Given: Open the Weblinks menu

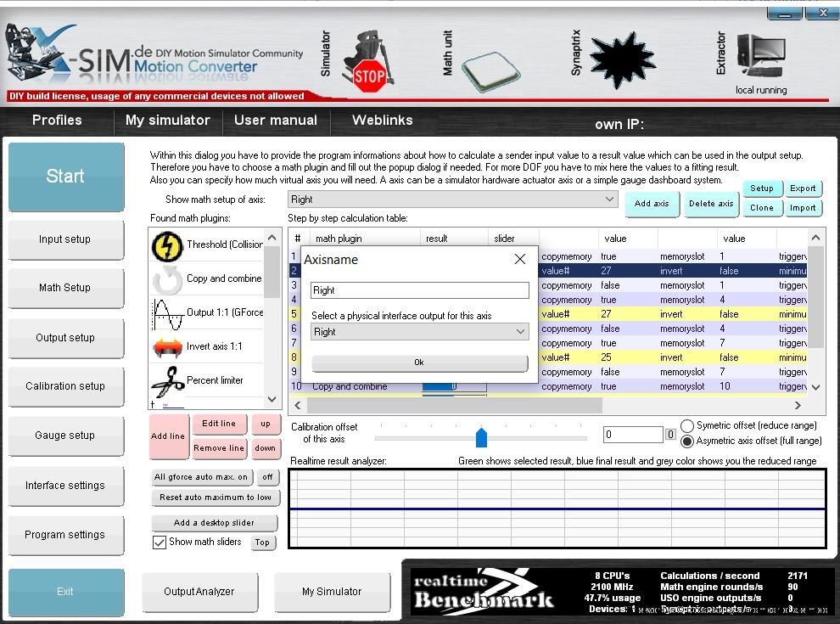Looking at the screenshot, I should (382, 120).
